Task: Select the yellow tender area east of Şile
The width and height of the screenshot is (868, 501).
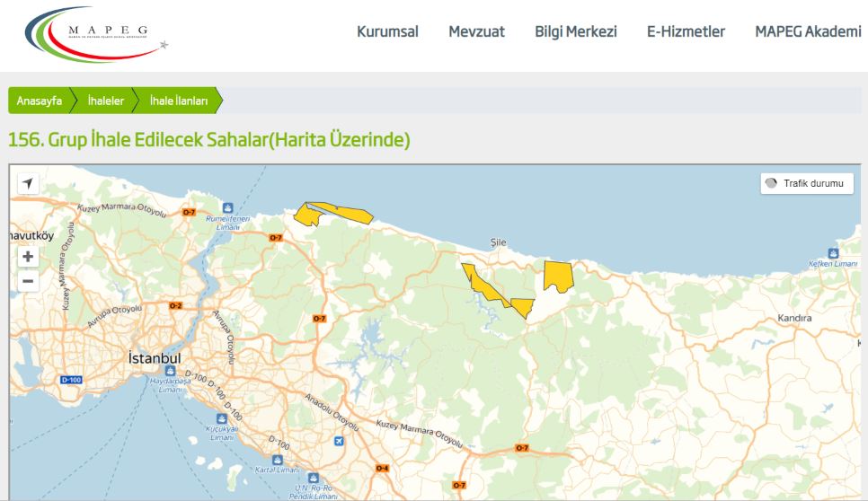Action: point(557,276)
